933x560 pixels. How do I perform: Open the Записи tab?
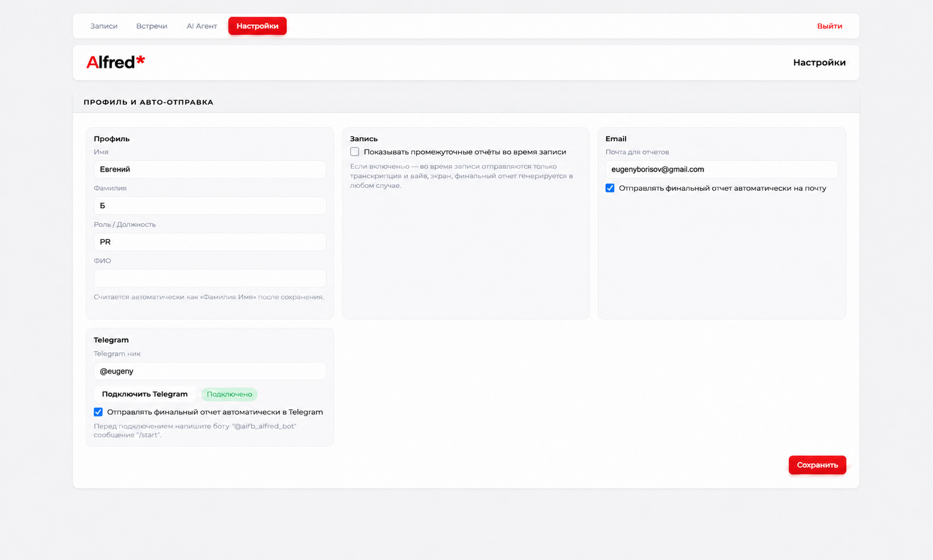tap(104, 26)
